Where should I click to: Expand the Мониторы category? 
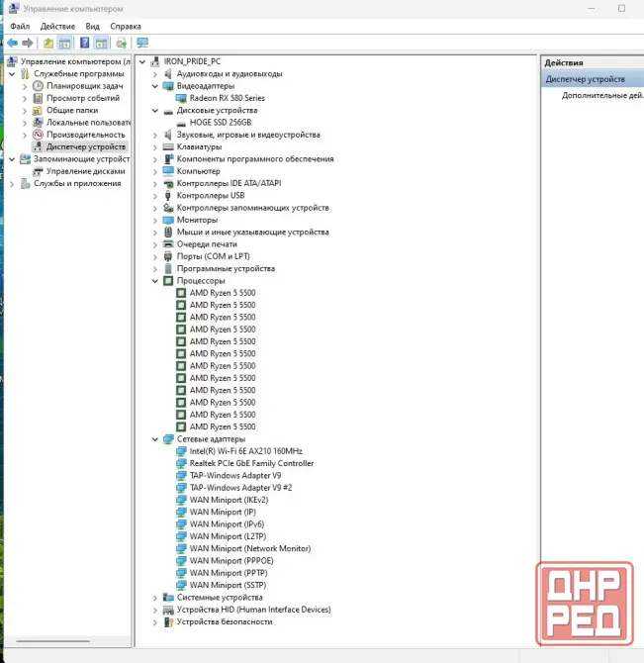point(155,221)
